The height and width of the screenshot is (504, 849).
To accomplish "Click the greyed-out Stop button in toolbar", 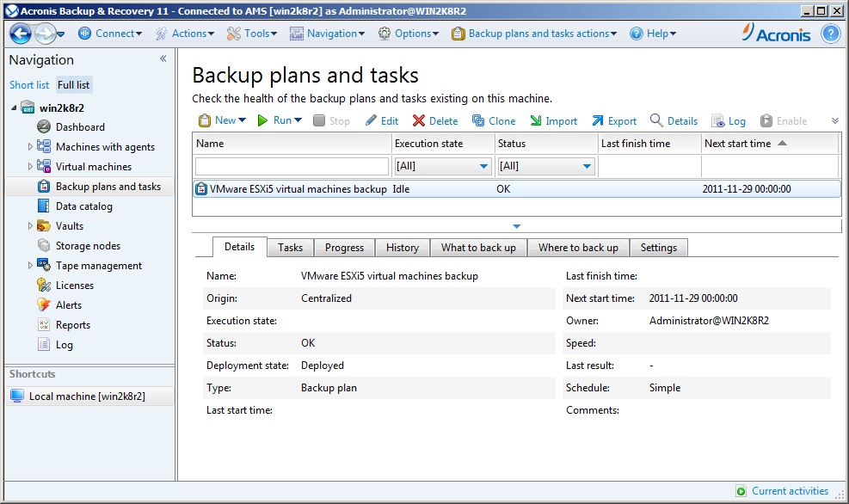I will click(332, 121).
